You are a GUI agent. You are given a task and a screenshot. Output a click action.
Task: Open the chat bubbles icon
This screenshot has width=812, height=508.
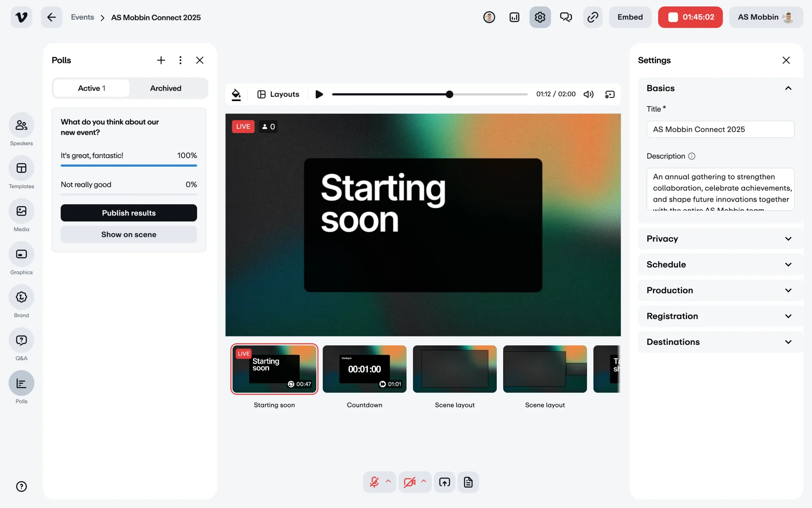(566, 17)
